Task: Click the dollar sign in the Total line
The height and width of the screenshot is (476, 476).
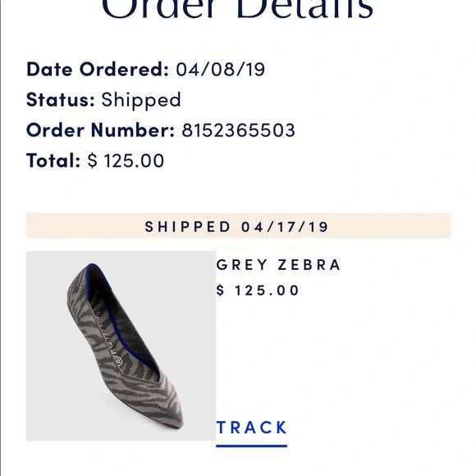Action: coord(92,161)
